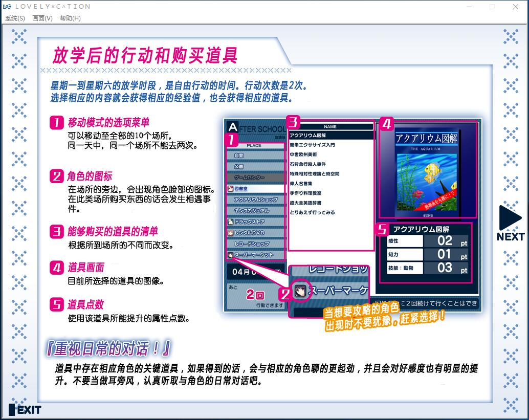Minimize the LOVELY×CATION window

[x=469, y=7]
